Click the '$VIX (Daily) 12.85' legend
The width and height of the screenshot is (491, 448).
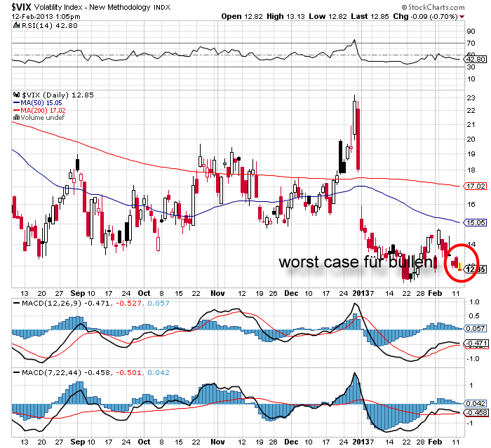(x=58, y=95)
